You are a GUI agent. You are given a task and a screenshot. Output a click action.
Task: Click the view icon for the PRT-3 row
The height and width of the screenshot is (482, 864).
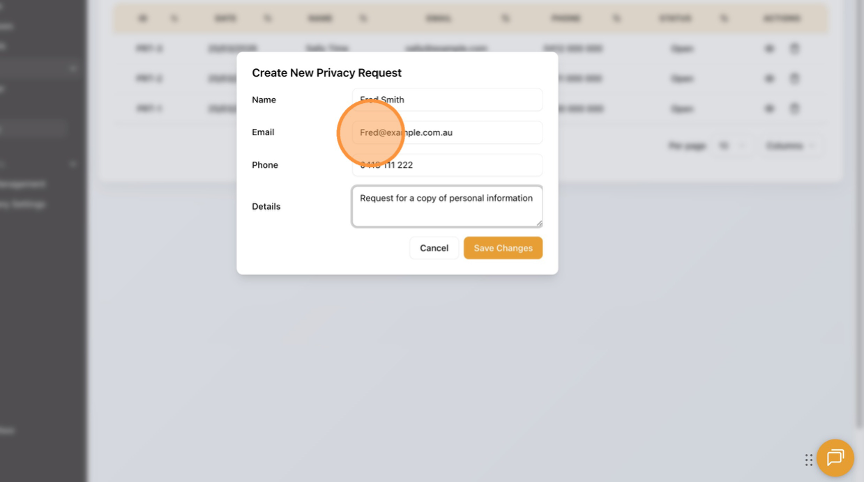[769, 48]
